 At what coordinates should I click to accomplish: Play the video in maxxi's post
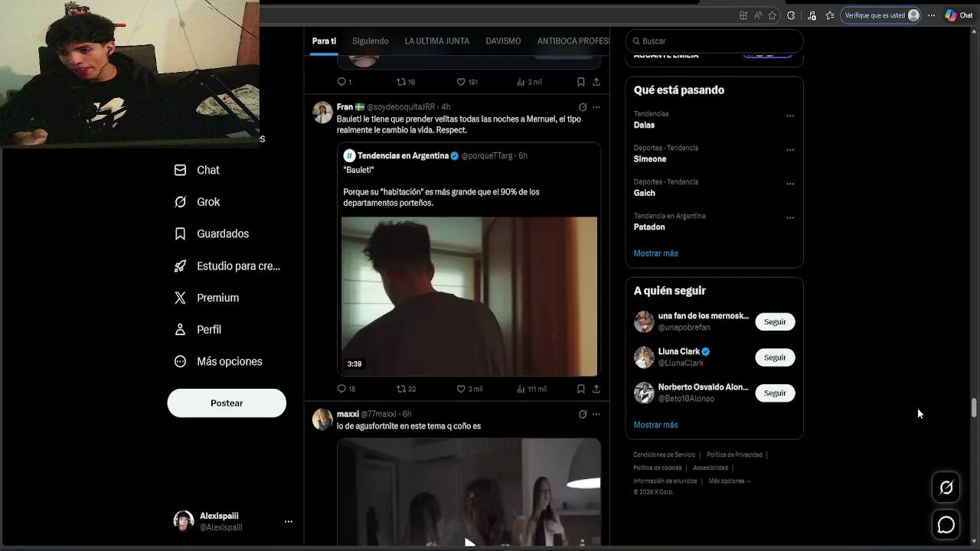(469, 543)
